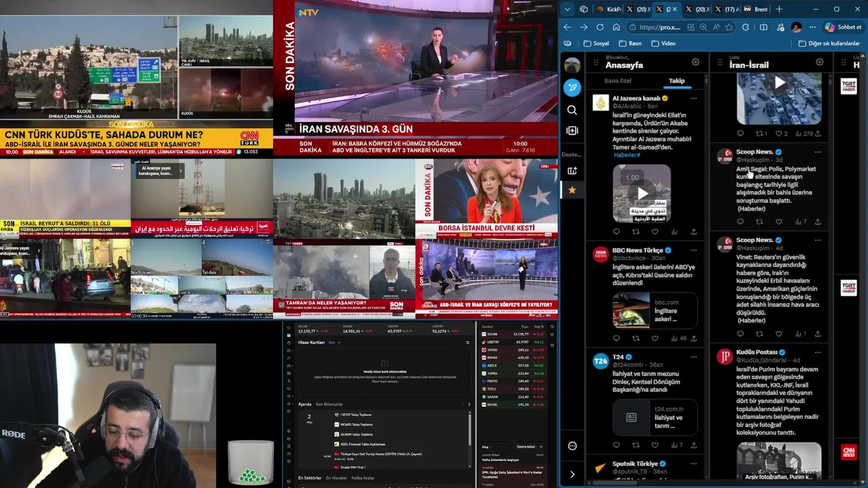
Task: Open the browser three-dot settings menu
Action: point(812,27)
